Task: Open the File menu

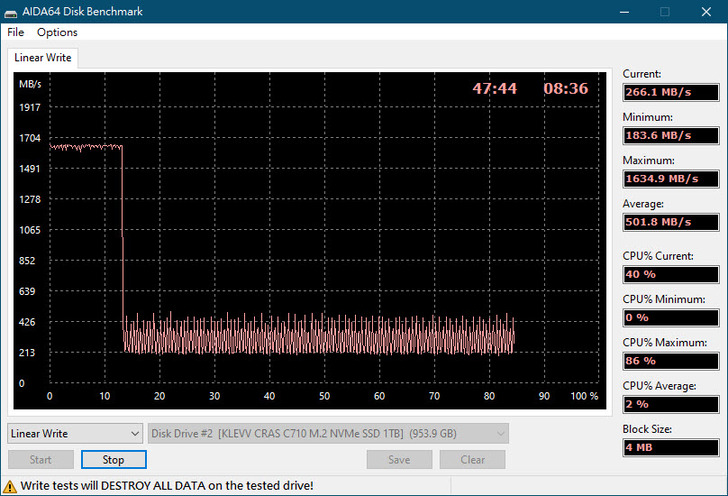Action: tap(15, 32)
